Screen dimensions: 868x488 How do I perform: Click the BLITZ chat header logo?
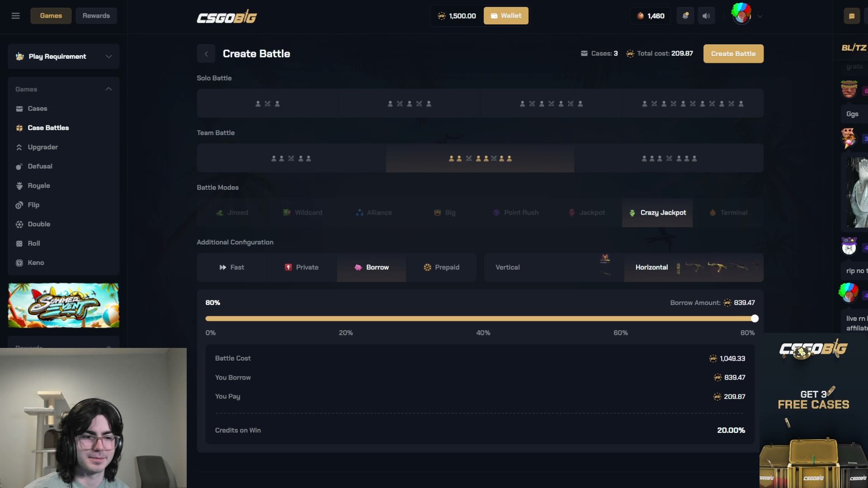click(854, 48)
